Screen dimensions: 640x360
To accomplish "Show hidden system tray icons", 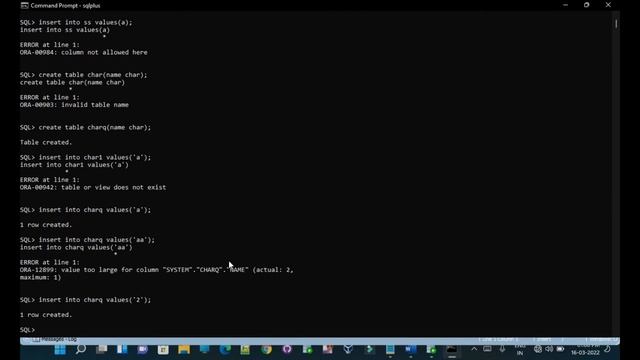I will 474,349.
